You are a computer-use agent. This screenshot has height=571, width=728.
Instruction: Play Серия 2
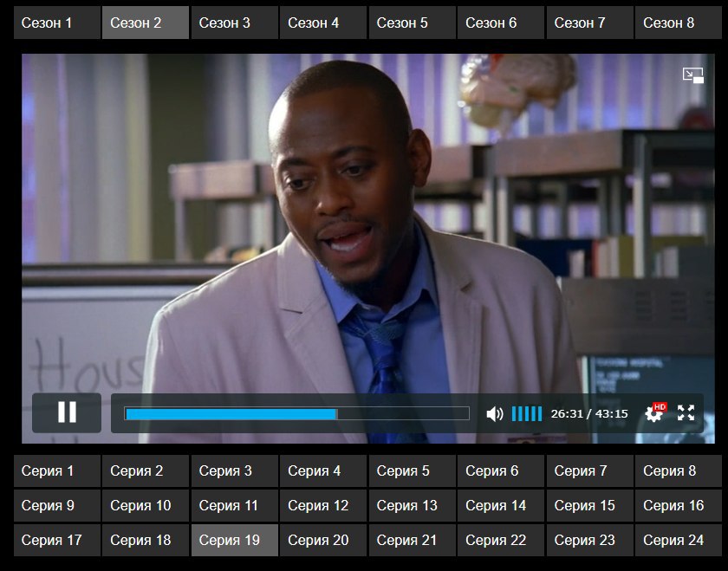146,470
